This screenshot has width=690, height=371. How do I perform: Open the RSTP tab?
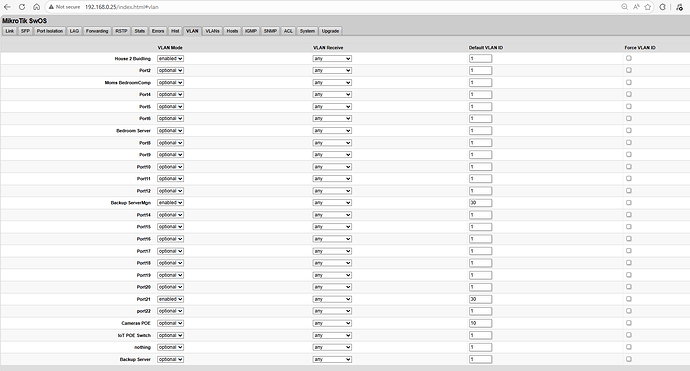(121, 31)
